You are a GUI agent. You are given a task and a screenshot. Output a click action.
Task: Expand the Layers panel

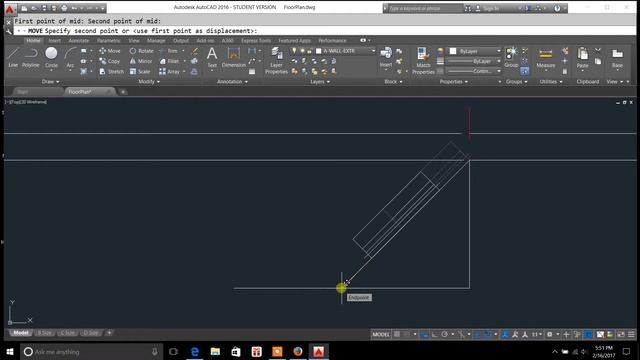320,82
